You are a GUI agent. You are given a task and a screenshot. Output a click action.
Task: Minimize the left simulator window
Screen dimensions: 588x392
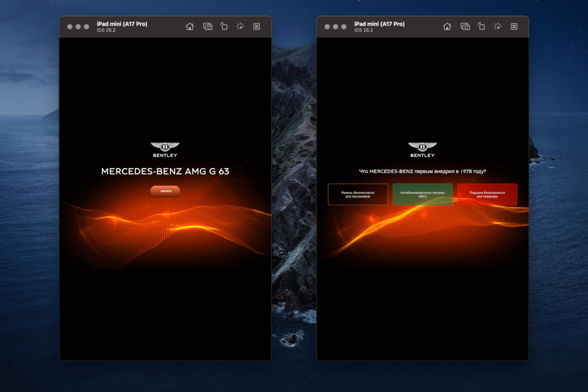(x=78, y=27)
